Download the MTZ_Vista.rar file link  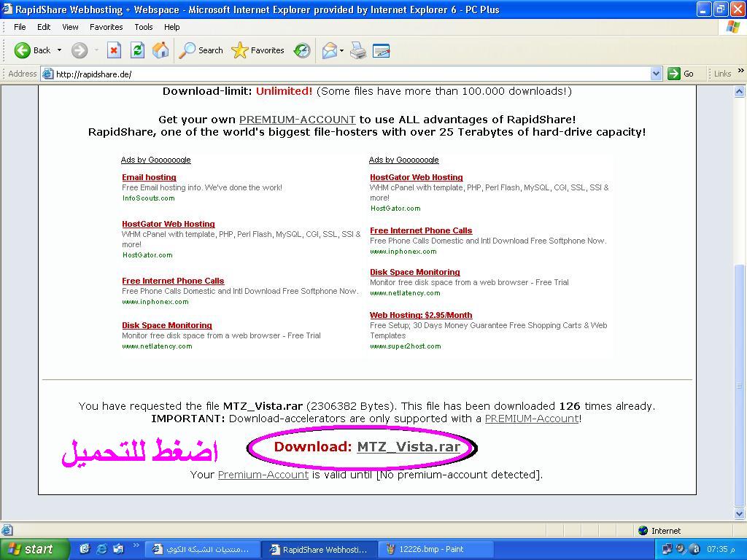tap(409, 447)
